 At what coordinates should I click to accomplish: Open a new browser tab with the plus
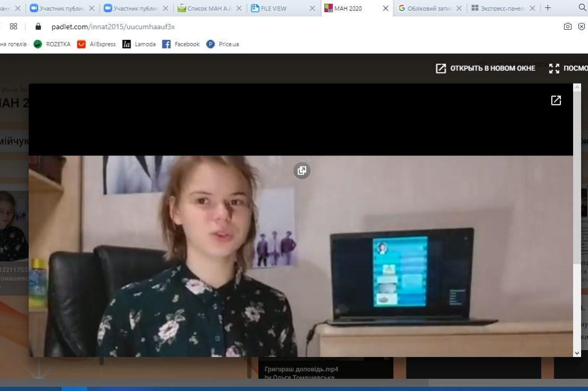(548, 8)
